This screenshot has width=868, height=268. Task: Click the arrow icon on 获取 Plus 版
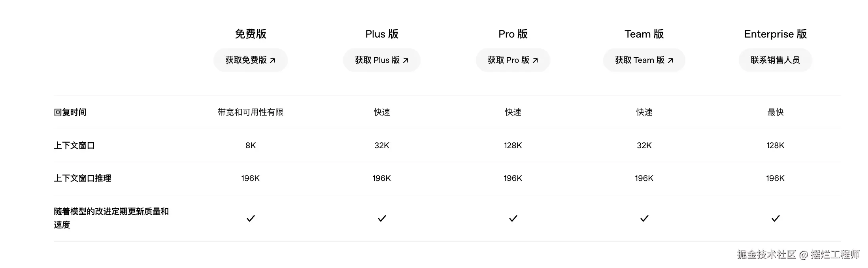click(x=406, y=60)
